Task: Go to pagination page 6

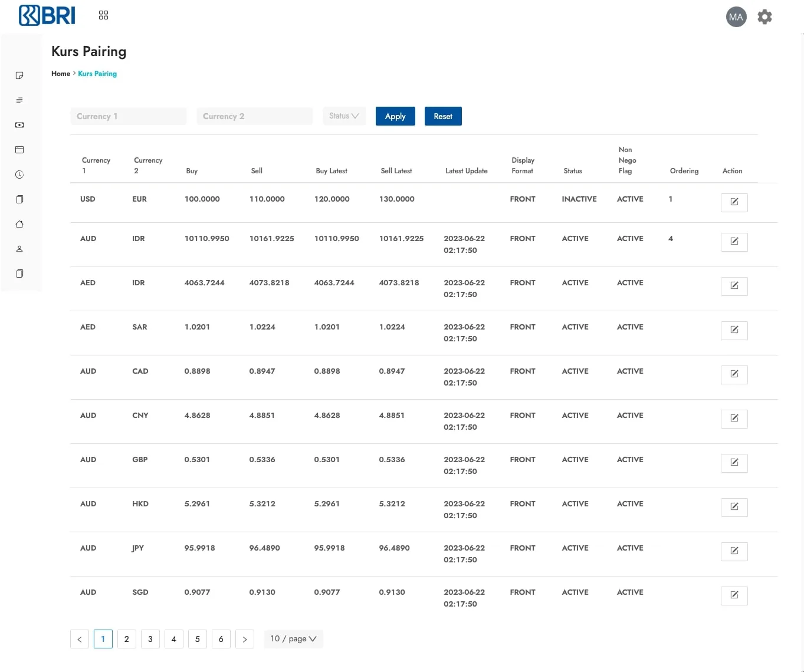Action: tap(221, 639)
